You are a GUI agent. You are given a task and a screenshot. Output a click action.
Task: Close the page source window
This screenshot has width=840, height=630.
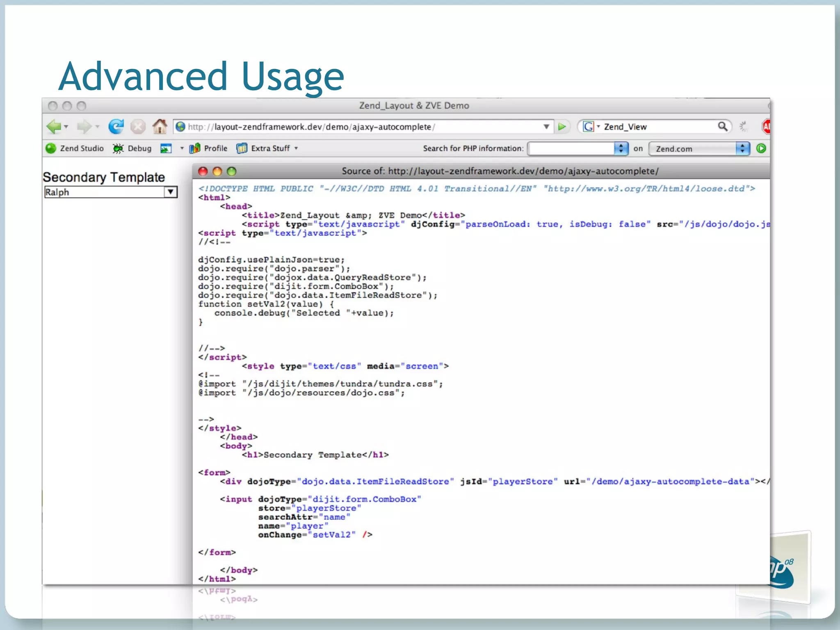[x=203, y=171]
